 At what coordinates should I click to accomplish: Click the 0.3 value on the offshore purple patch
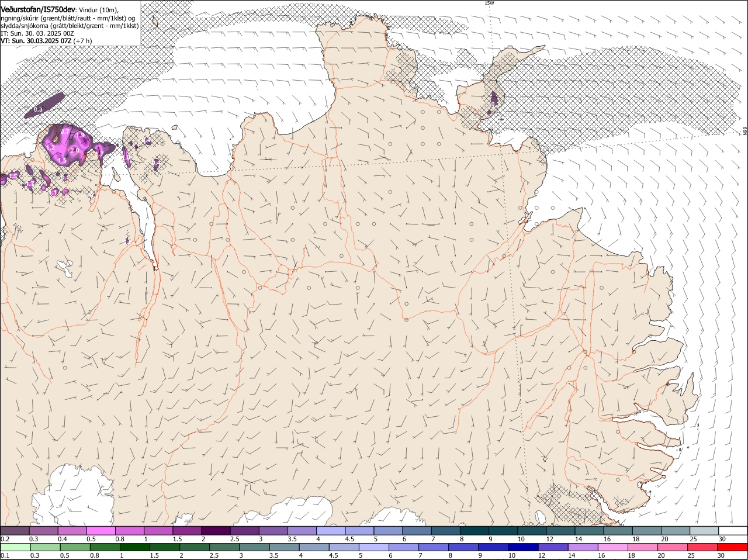(x=38, y=109)
